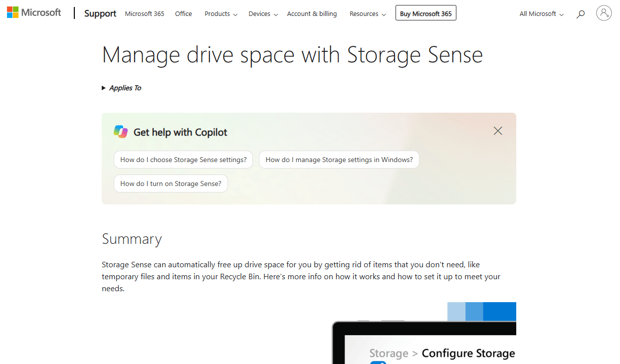Image resolution: width=620 pixels, height=364 pixels.
Task: Click the Summary heading
Action: tap(132, 239)
